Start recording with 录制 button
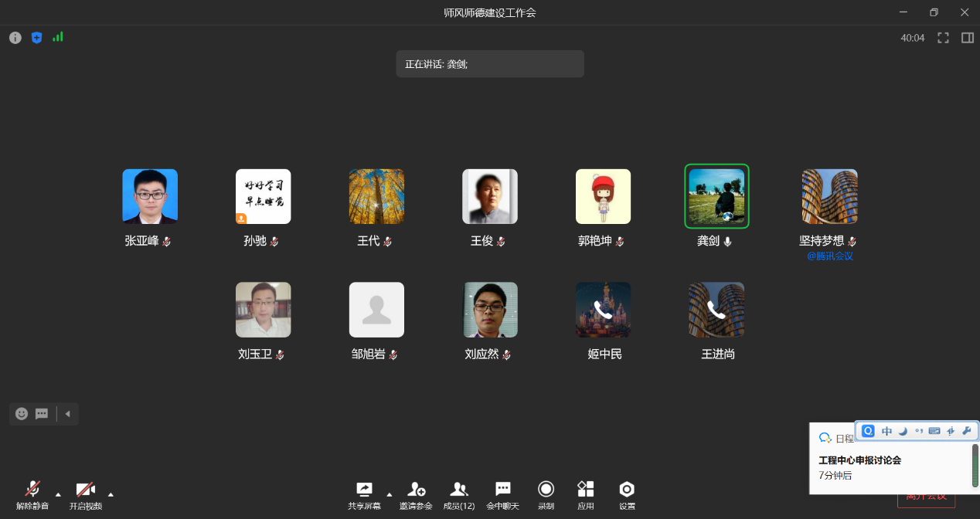 [546, 494]
